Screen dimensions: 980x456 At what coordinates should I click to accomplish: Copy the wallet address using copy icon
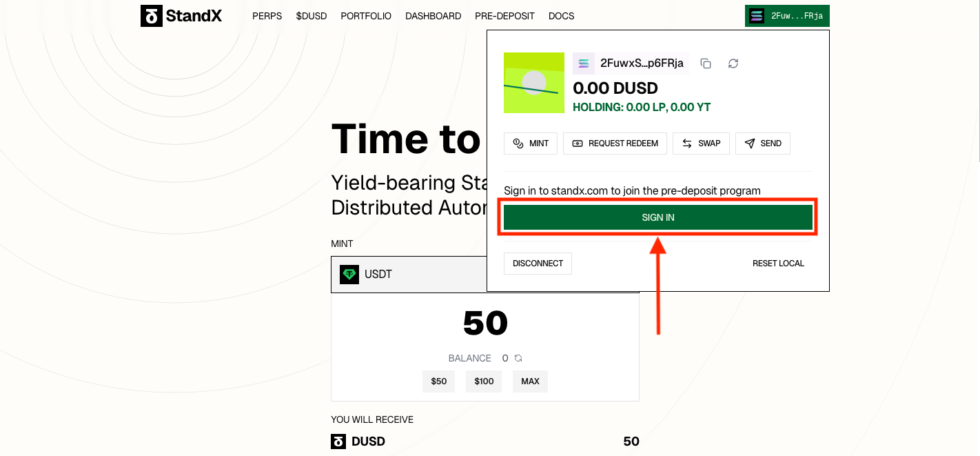tap(706, 63)
